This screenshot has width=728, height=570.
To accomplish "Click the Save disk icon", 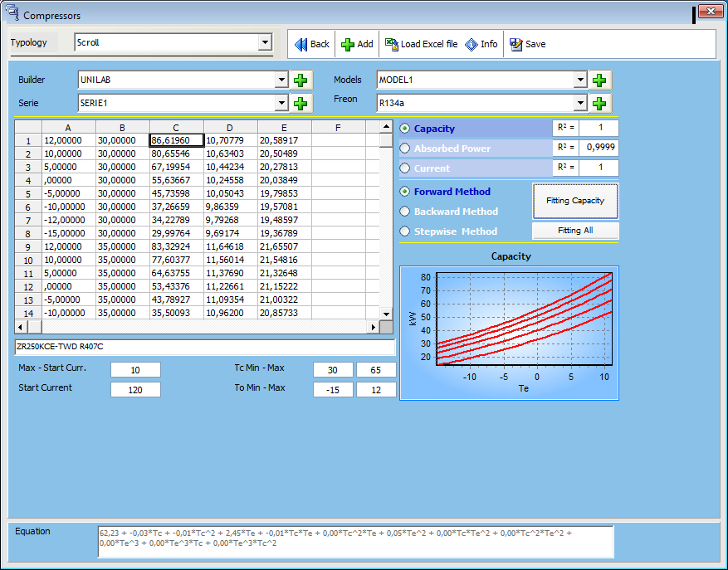I will pyautogui.click(x=515, y=44).
